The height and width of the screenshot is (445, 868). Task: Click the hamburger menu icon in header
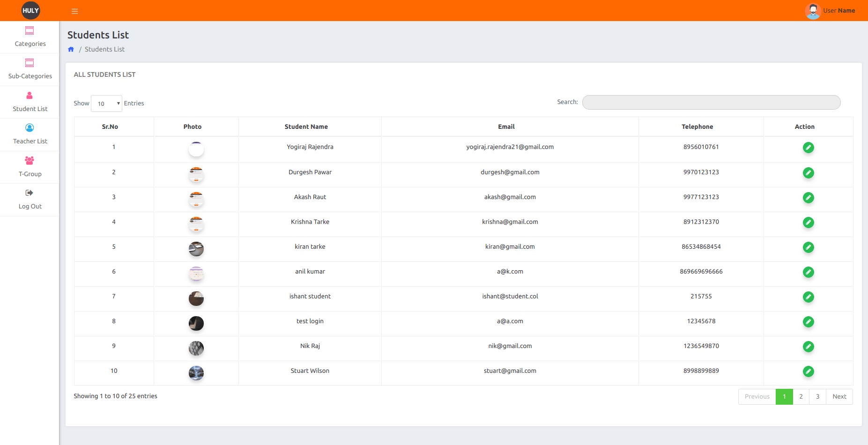(74, 11)
